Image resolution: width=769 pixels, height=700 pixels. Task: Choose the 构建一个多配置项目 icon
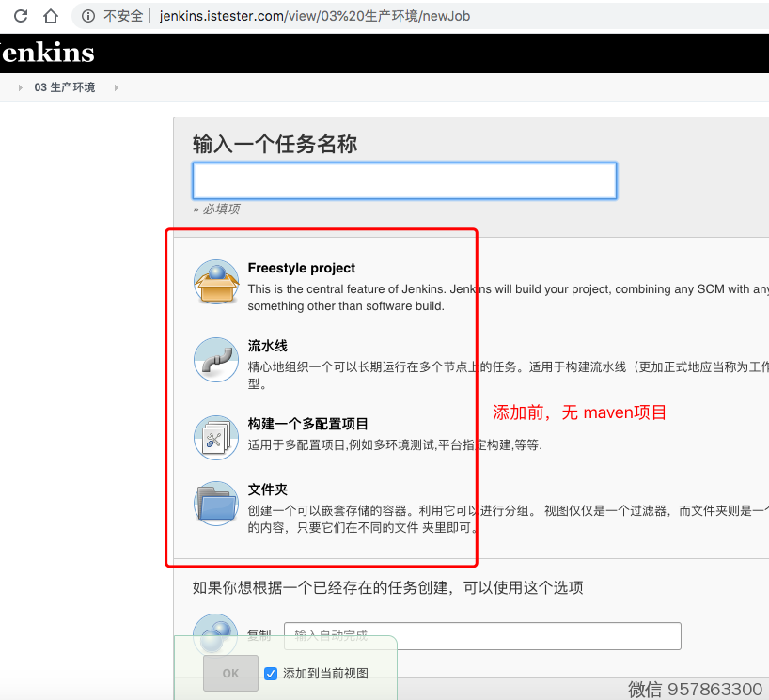pos(216,437)
